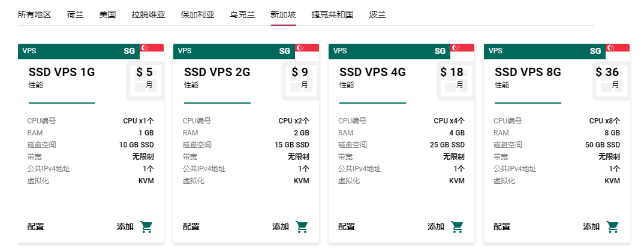This screenshot has width=644, height=251.
Task: Click 配置 on the SSD VPS 1G card
Action: coord(36,227)
